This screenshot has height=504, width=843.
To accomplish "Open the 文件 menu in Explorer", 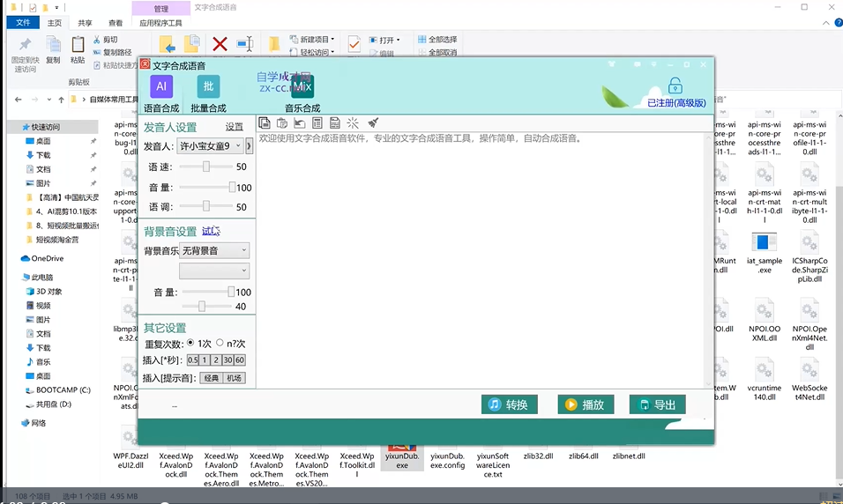I will (23, 23).
